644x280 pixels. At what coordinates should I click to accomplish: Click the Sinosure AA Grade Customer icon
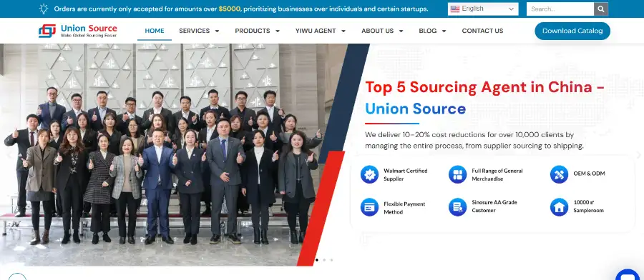[457, 207]
